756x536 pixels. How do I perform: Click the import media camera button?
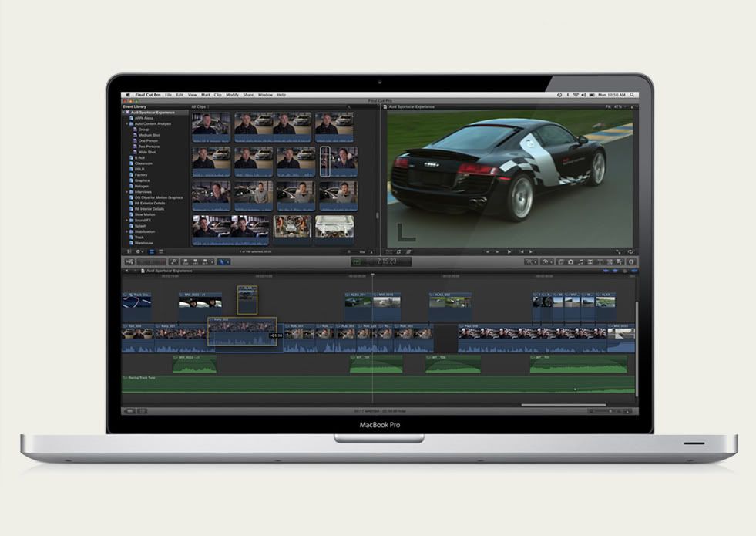[x=129, y=262]
